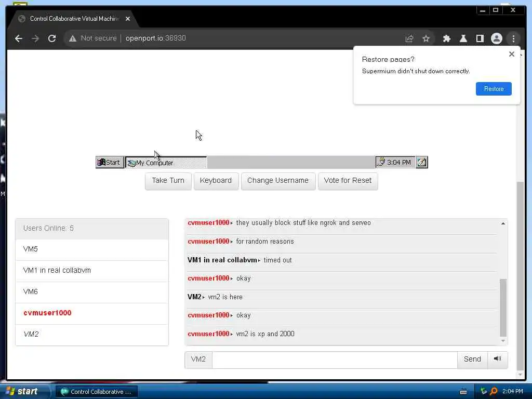532x399 pixels.
Task: Dismiss the Restore pages popup
Action: point(512,54)
